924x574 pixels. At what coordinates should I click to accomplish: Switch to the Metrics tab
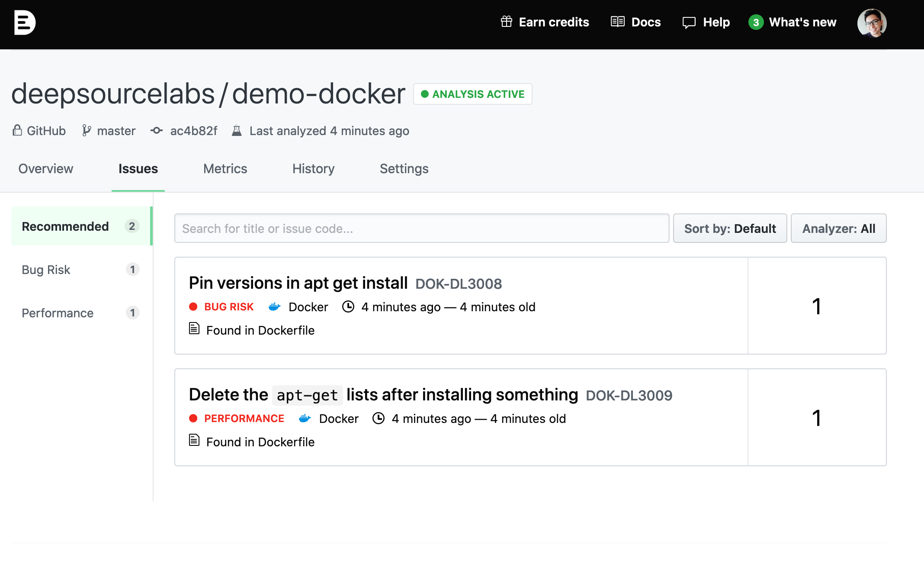(225, 169)
